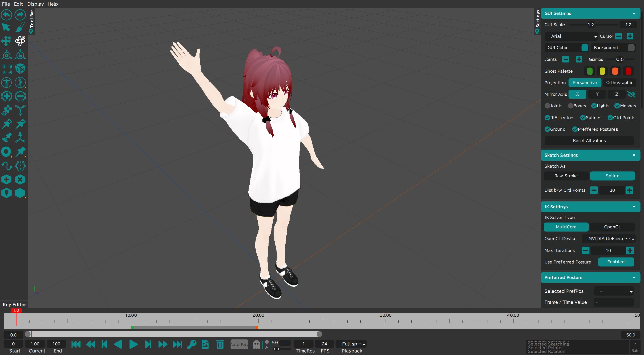The image size is (644, 355).
Task: Click the dancing pose figure icon
Action: (x=20, y=83)
